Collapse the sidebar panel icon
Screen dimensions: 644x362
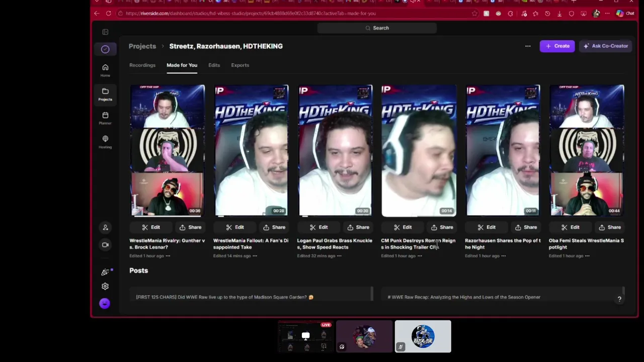(105, 32)
